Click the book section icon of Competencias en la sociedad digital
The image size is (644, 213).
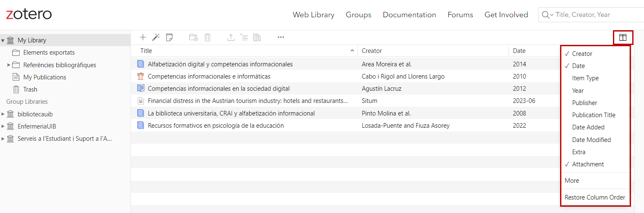(141, 89)
